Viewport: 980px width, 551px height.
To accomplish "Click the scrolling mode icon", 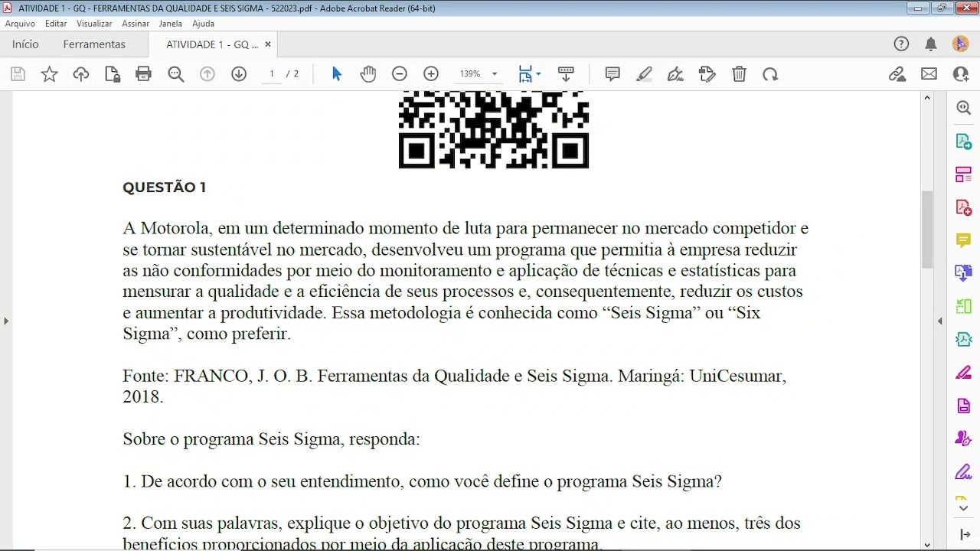I will 566,74.
